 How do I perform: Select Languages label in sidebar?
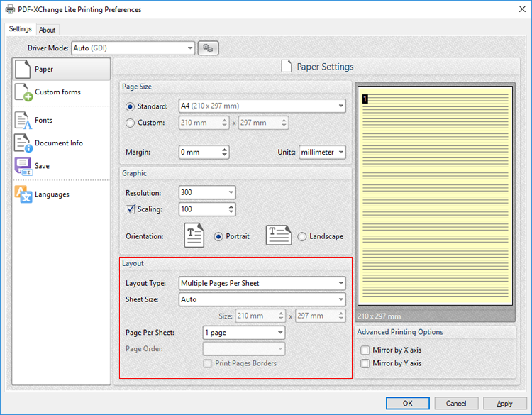coord(52,194)
